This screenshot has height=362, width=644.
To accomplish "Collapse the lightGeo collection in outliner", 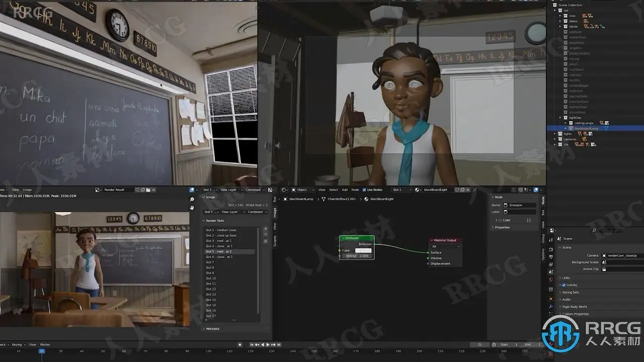I will coord(560,118).
